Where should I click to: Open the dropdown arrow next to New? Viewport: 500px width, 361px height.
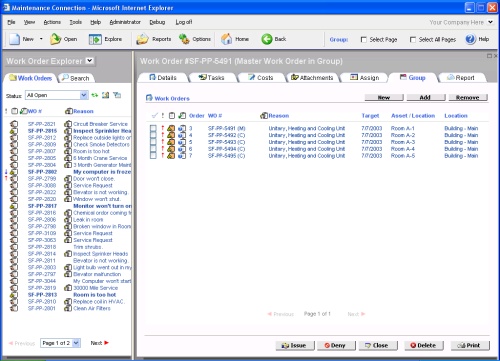click(41, 39)
